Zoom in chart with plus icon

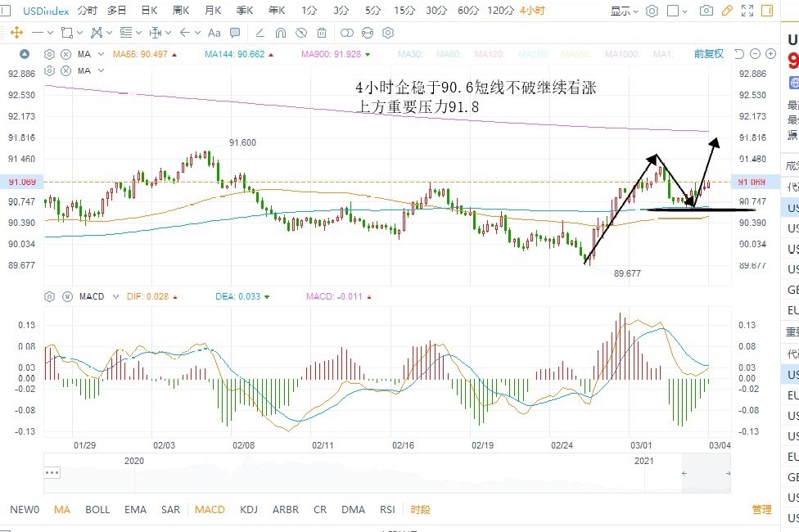coord(770,54)
